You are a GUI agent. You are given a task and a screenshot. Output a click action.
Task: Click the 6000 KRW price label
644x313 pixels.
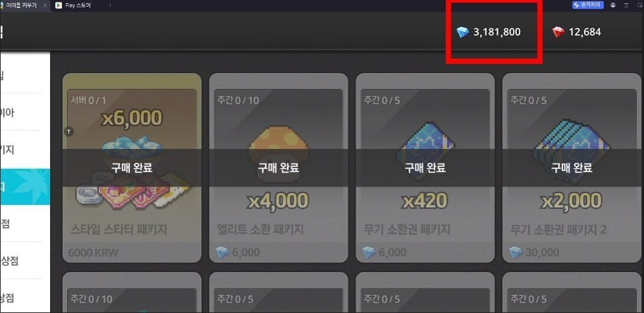click(x=93, y=252)
